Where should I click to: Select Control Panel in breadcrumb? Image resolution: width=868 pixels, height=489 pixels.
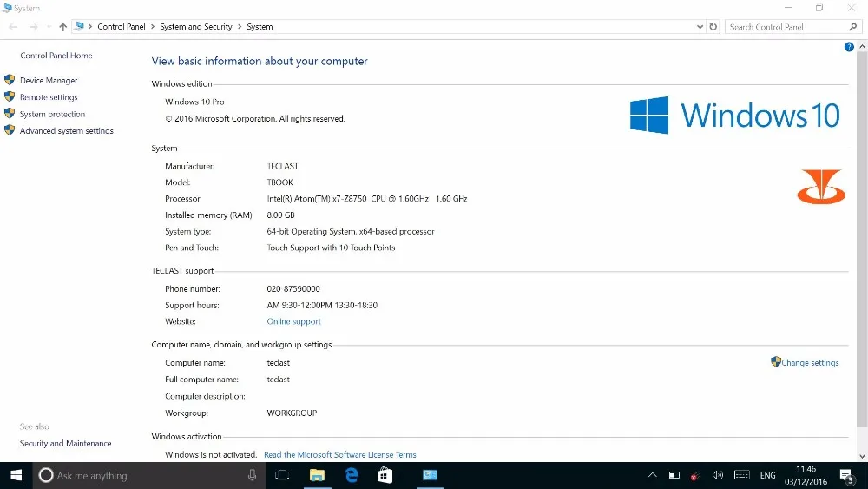[x=122, y=27]
